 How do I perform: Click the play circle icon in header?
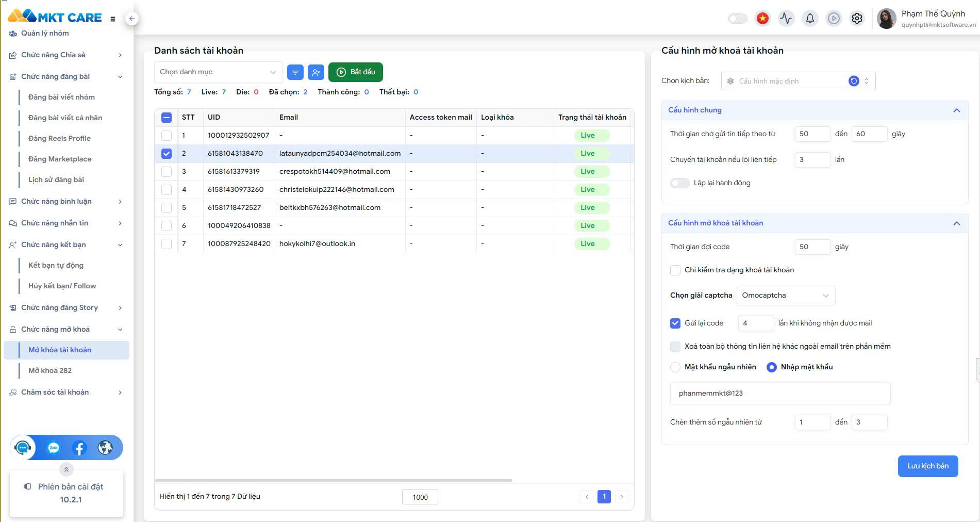pos(834,19)
